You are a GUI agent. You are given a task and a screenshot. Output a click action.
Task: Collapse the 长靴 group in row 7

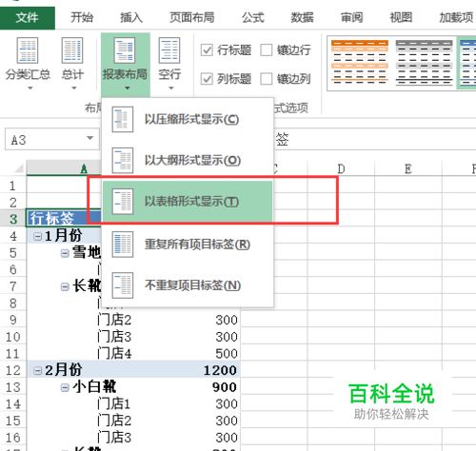(65, 287)
